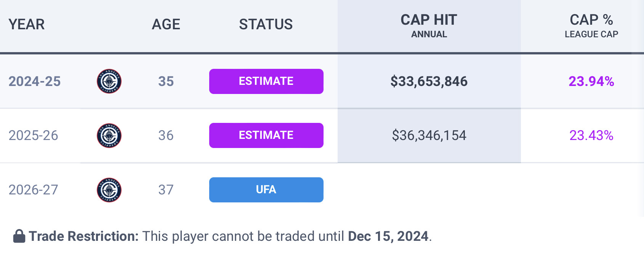This screenshot has width=644, height=253.
Task: Select the blue UFA status badge
Action: pyautogui.click(x=266, y=190)
